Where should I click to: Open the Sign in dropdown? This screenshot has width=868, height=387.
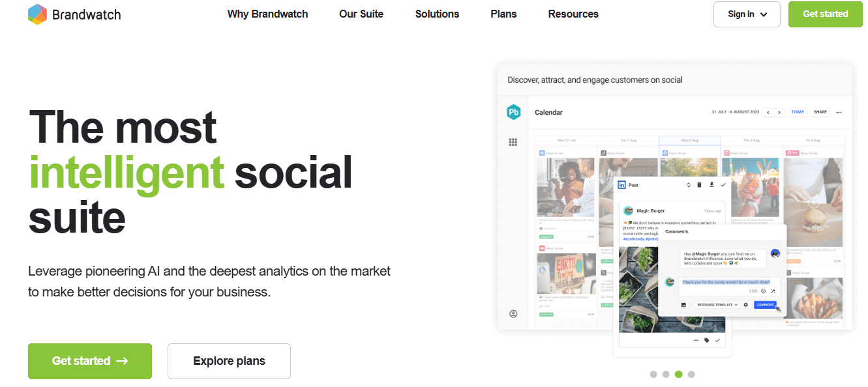tap(747, 14)
